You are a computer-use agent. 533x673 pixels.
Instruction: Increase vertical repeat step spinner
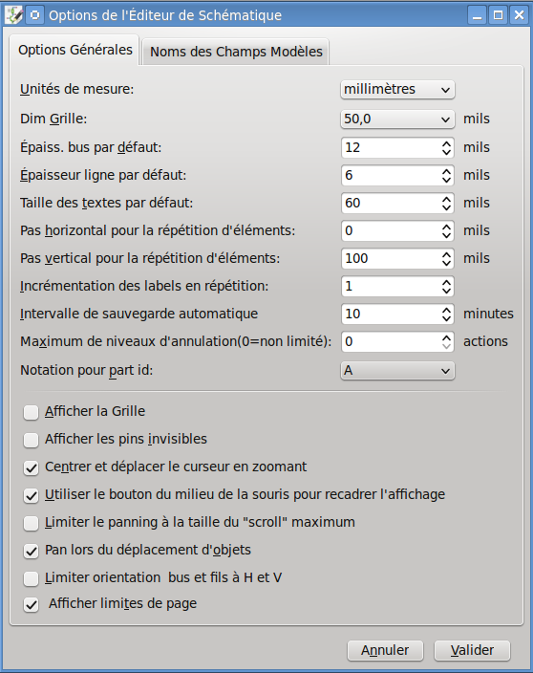pyautogui.click(x=446, y=254)
